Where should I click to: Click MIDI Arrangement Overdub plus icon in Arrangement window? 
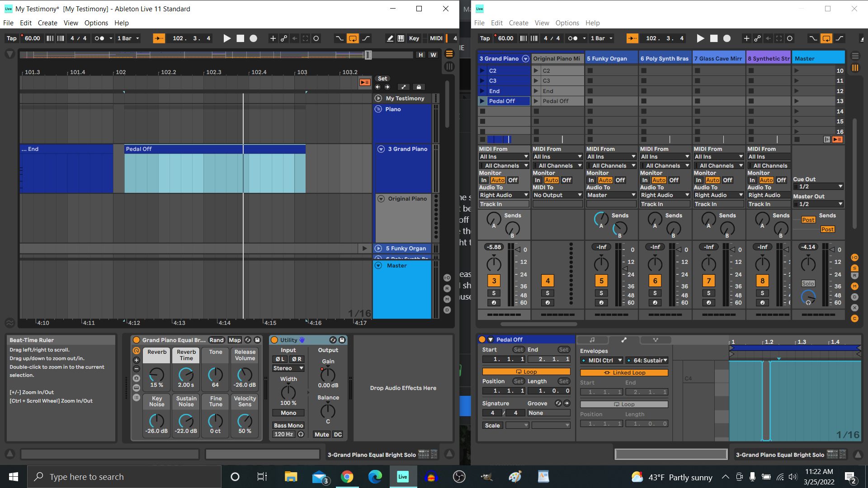click(273, 38)
